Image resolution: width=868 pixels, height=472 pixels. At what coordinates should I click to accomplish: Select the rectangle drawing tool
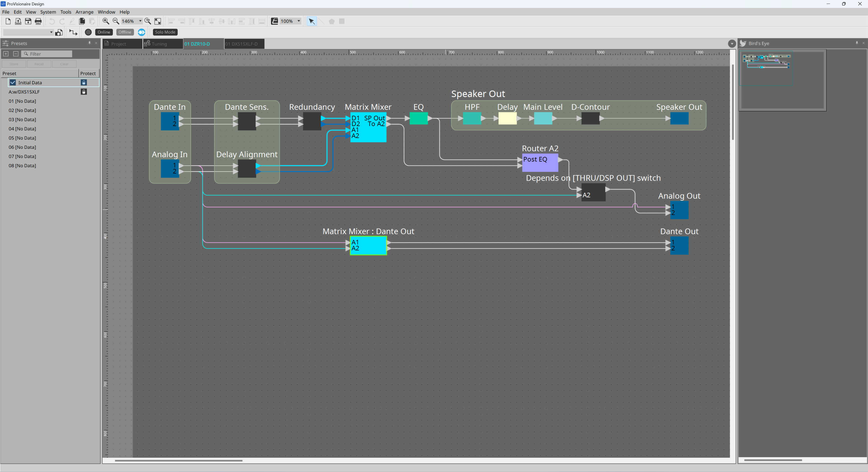(342, 21)
